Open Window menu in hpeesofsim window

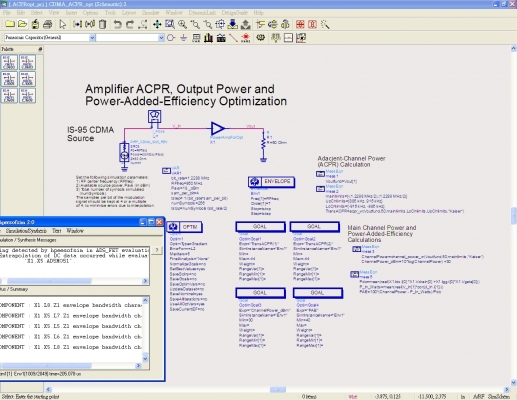pos(75,231)
